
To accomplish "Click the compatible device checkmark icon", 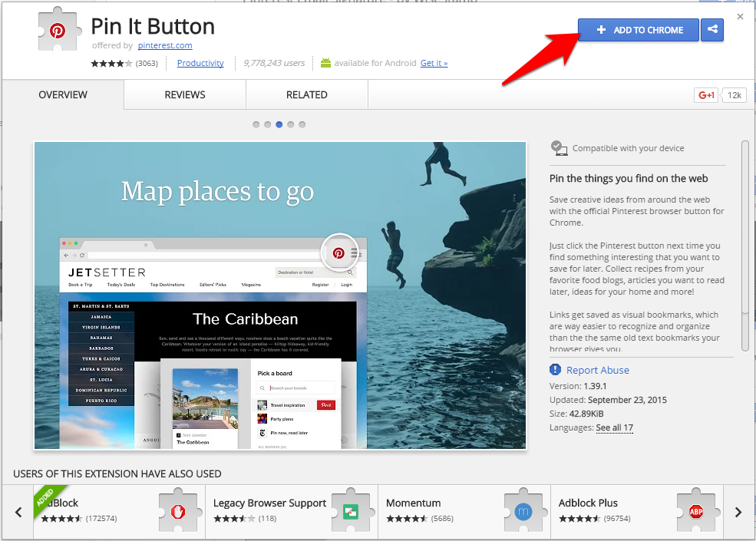I will click(x=559, y=148).
